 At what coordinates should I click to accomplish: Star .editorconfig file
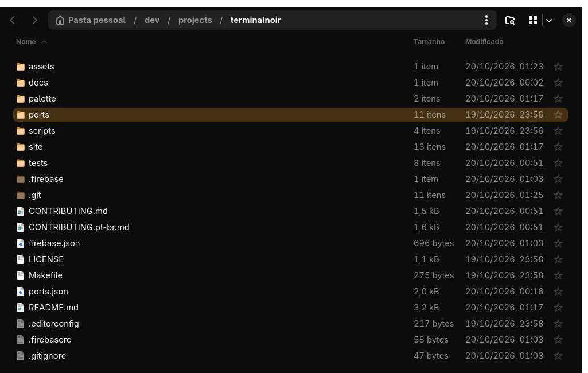[x=558, y=324]
